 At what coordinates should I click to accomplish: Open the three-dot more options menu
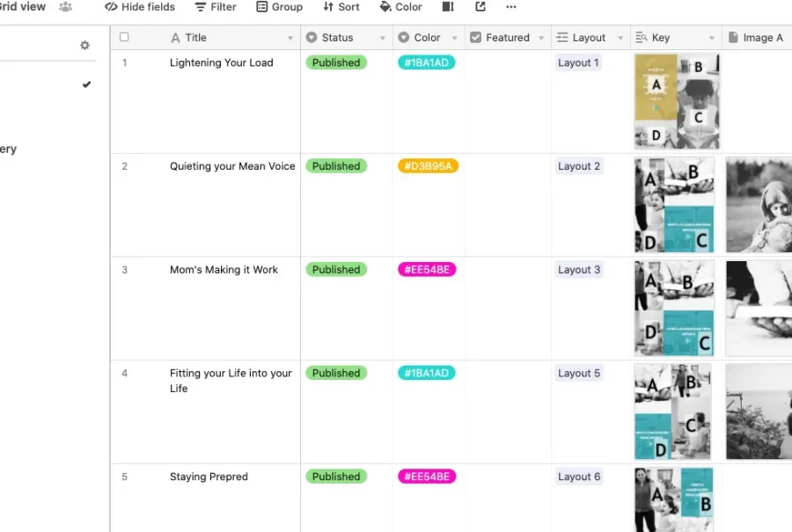point(511,7)
